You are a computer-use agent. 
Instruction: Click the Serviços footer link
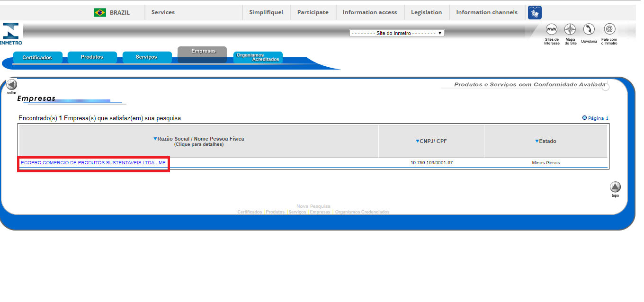[297, 212]
